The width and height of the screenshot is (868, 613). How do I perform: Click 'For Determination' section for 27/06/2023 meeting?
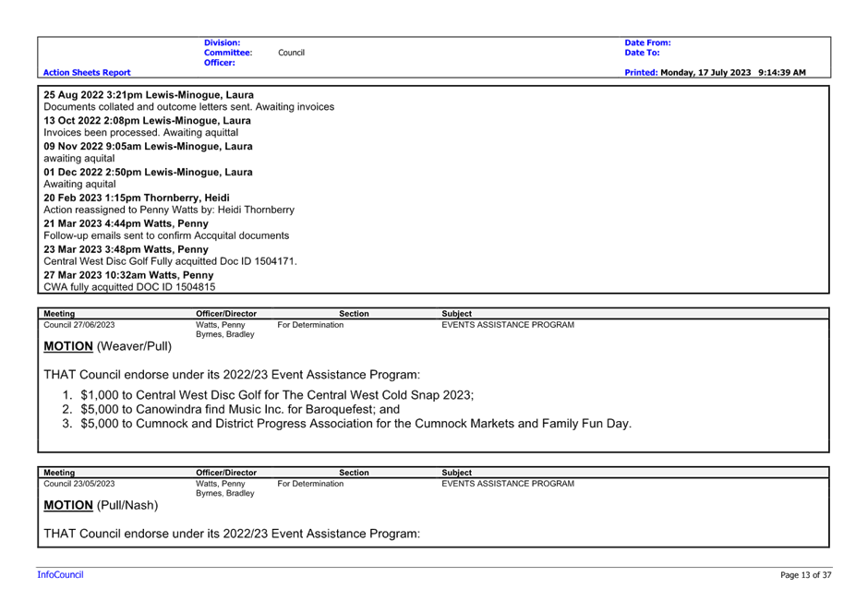coord(310,325)
